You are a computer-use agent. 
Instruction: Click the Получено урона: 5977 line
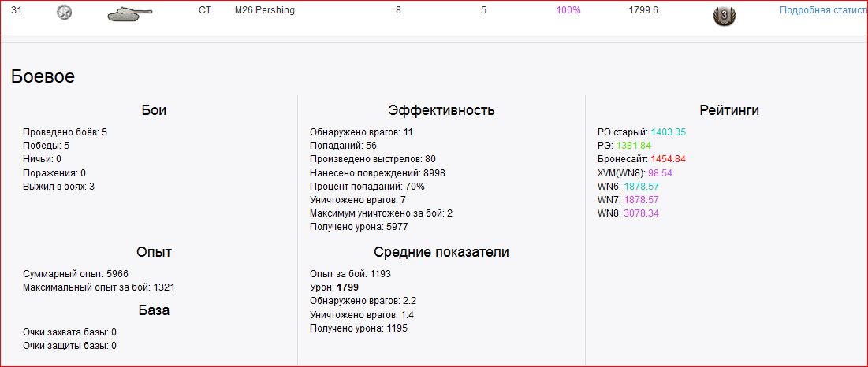click(359, 227)
